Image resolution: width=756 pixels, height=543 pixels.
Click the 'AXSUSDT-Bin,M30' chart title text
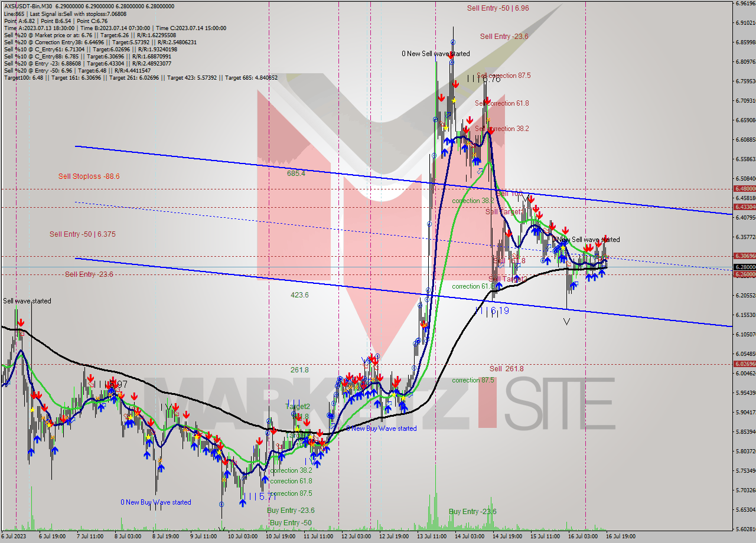pyautogui.click(x=28, y=6)
